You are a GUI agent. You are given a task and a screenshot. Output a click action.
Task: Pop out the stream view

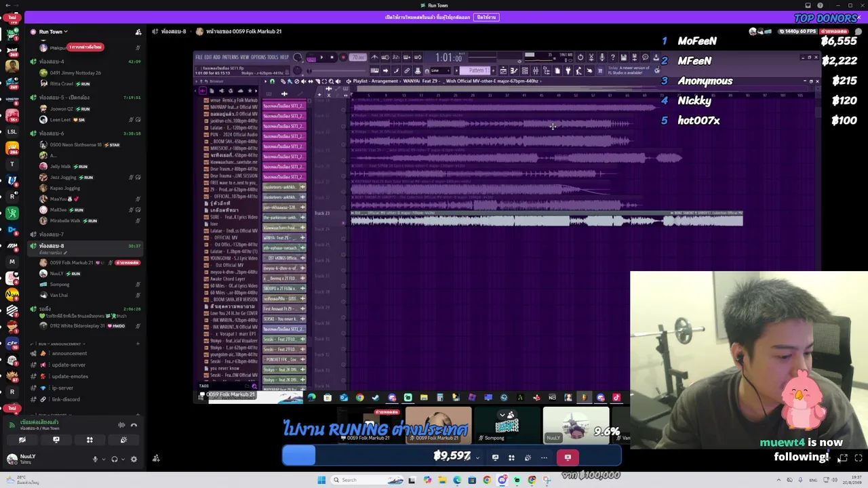click(x=842, y=459)
